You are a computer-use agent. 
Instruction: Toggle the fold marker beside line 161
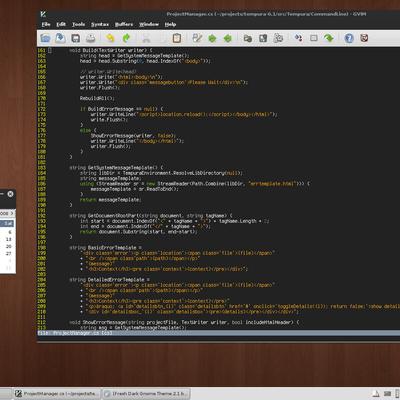tap(50, 50)
